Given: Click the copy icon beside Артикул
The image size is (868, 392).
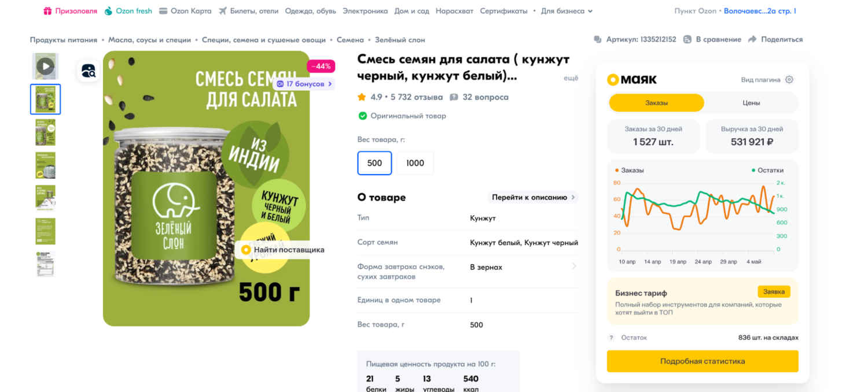Looking at the screenshot, I should coord(598,39).
